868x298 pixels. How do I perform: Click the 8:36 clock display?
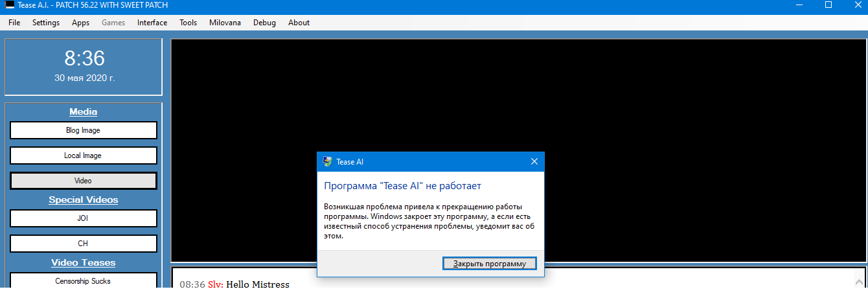coord(84,59)
